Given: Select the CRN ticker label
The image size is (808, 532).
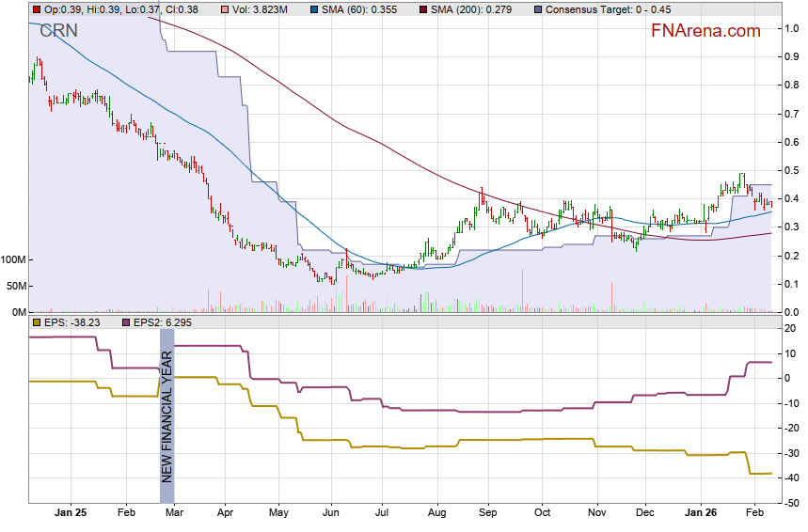Looking at the screenshot, I should click(58, 31).
